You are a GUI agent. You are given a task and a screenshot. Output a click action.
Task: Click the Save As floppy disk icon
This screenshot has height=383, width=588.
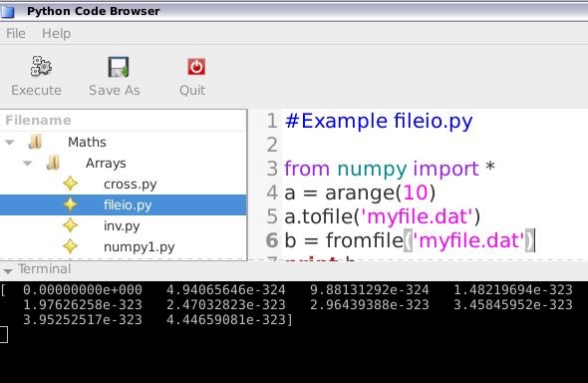[x=119, y=67]
